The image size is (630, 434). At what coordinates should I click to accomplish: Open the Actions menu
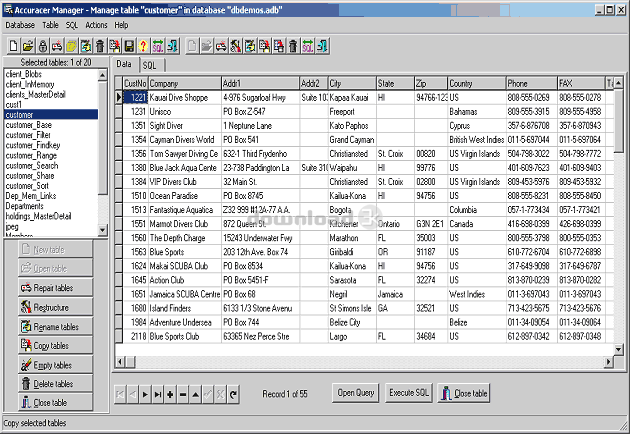coord(96,25)
